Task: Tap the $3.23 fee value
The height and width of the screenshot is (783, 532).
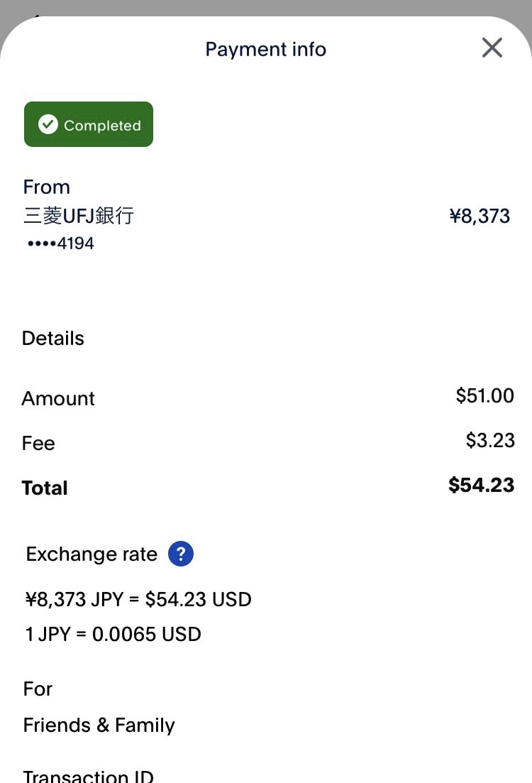Action: [489, 440]
